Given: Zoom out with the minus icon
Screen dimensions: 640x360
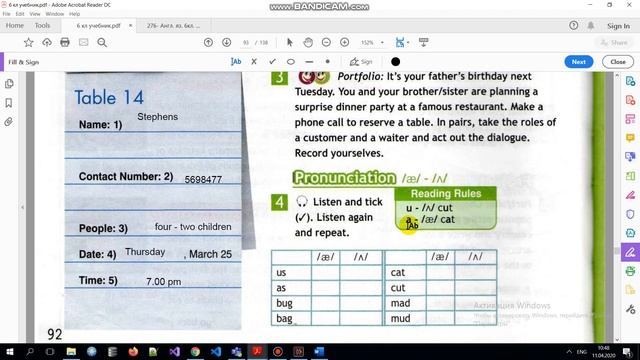Looking at the screenshot, I should click(x=326, y=42).
